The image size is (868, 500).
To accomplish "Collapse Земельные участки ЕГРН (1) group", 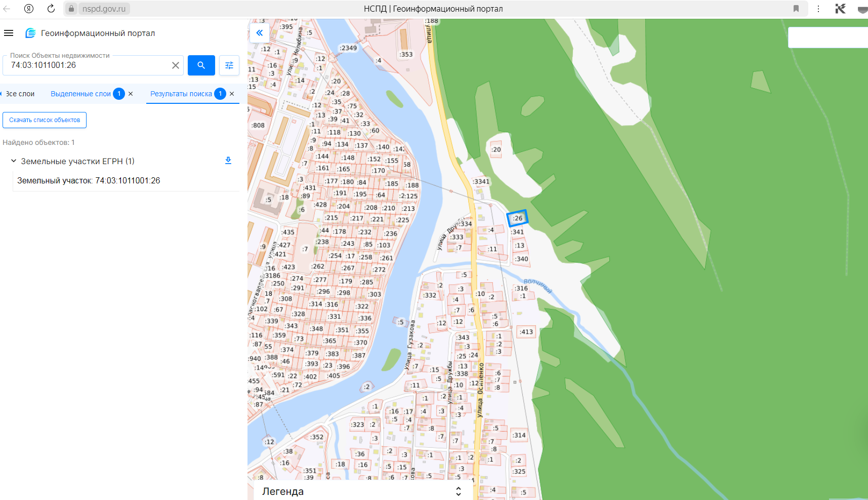I will [14, 161].
